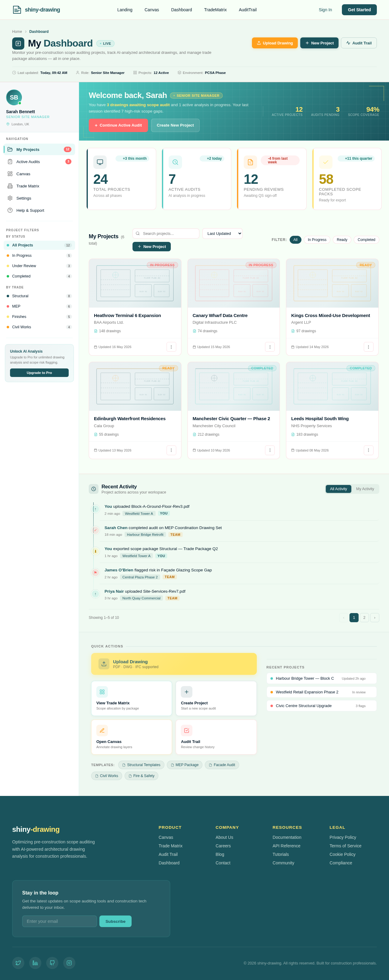Open Twitter social icon in footer

tap(18, 963)
